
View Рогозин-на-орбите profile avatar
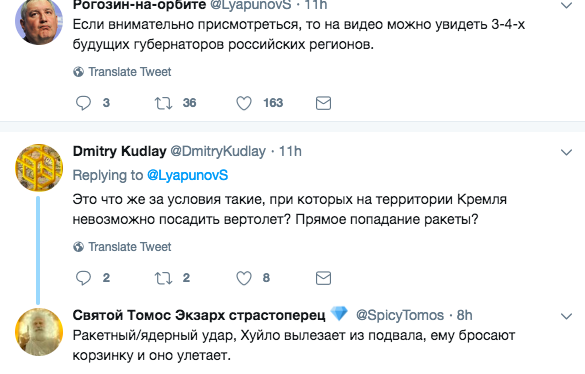click(x=39, y=21)
